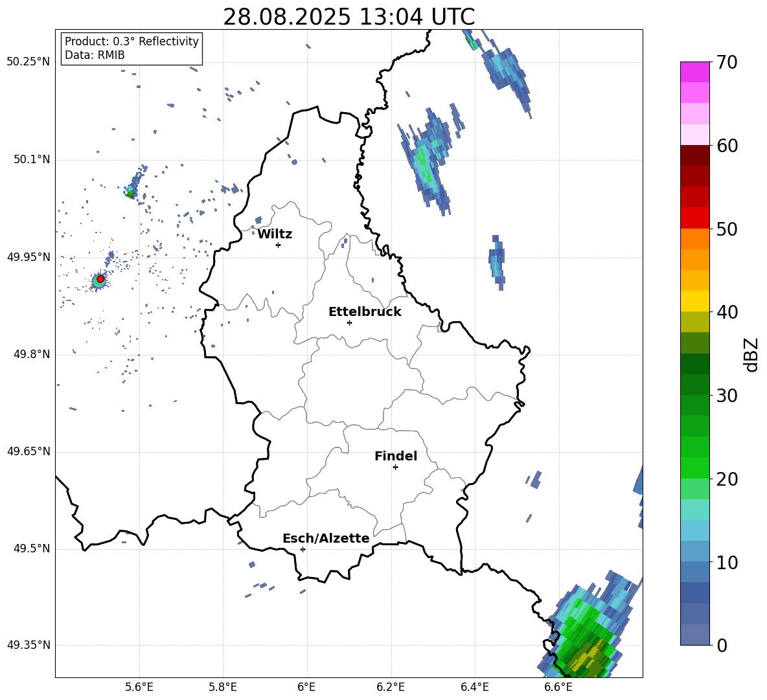Pick the bright red 50 dBZ swatch
The height and width of the screenshot is (700, 767).
694,218
